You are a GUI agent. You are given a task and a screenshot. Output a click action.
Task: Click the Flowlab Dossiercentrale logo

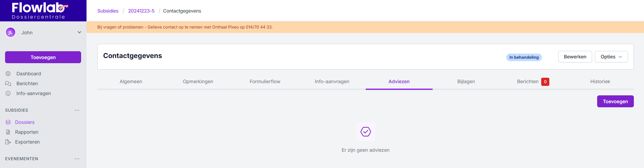click(39, 11)
